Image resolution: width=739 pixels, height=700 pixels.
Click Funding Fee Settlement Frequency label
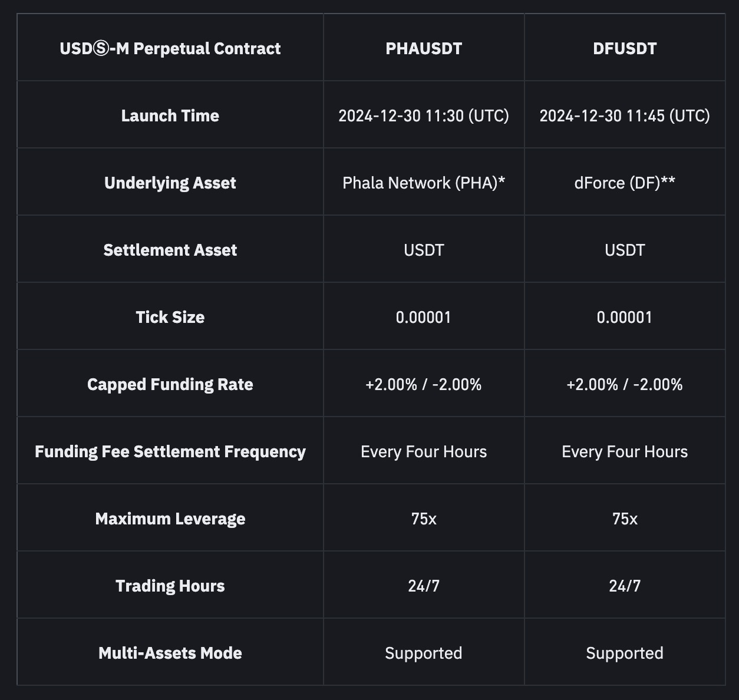tap(170, 451)
